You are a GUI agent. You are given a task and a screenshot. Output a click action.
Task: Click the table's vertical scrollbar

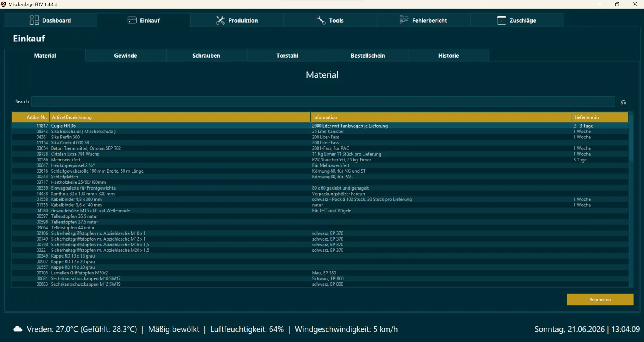tap(631, 200)
